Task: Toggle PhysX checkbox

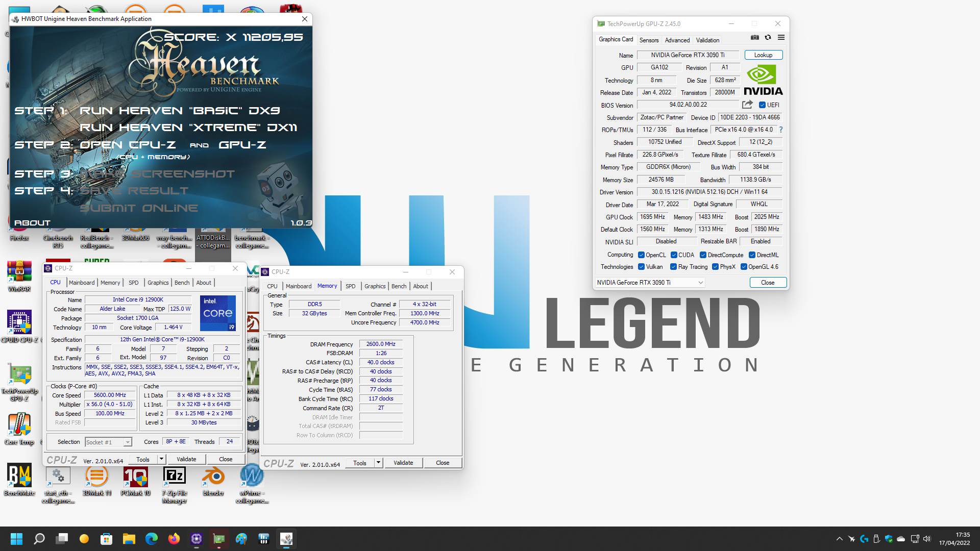Action: click(715, 267)
